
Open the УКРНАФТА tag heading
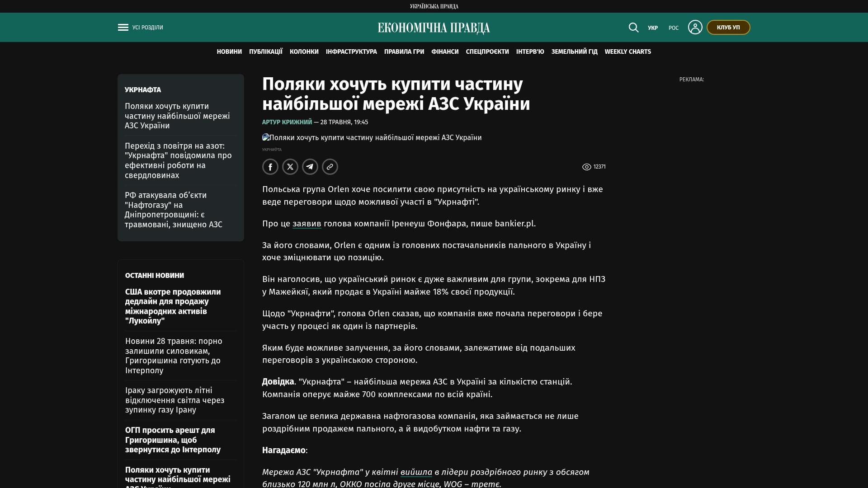[143, 90]
